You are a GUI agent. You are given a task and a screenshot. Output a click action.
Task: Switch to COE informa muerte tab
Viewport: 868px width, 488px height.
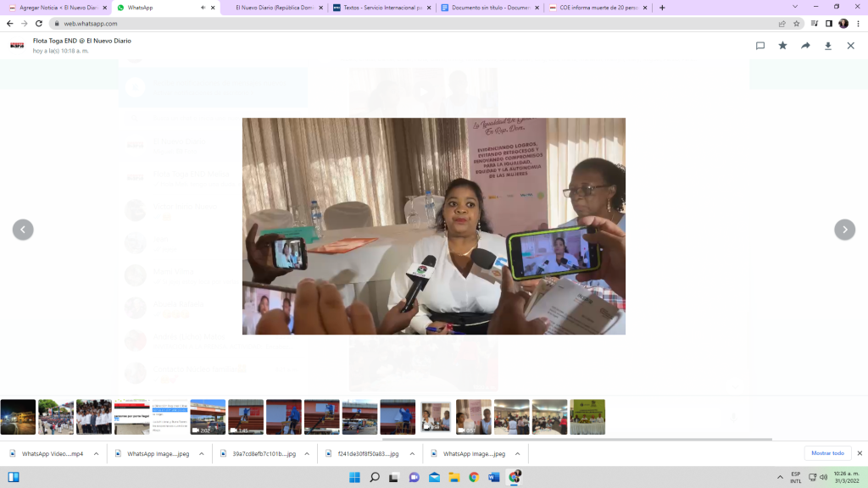click(x=597, y=8)
